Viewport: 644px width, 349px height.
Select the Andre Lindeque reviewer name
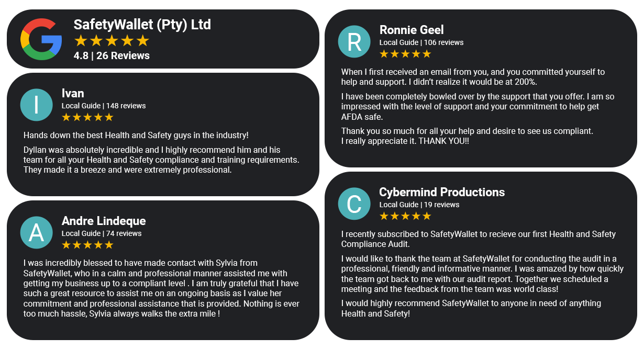pyautogui.click(x=104, y=221)
